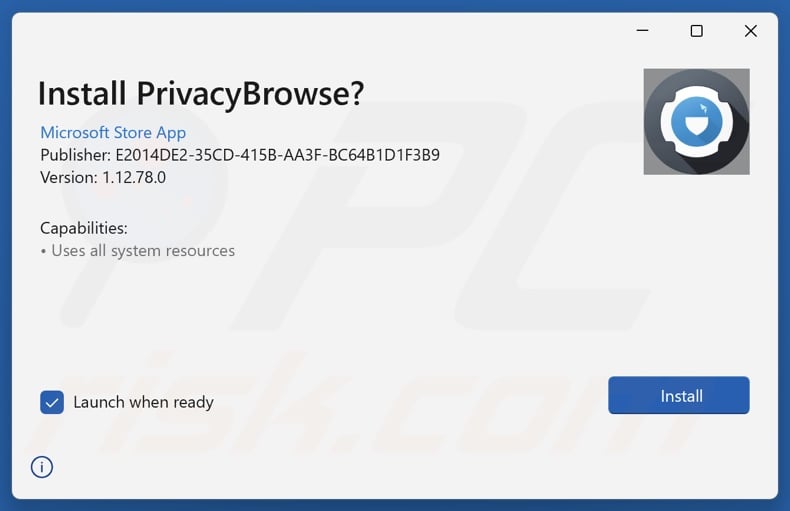Click the Capabilities heading

point(84,228)
